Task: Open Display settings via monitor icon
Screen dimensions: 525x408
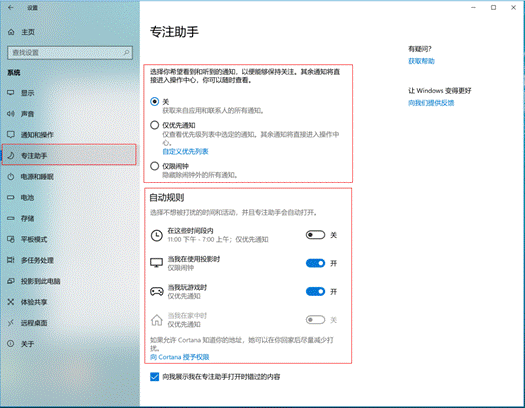Action: pyautogui.click(x=11, y=93)
